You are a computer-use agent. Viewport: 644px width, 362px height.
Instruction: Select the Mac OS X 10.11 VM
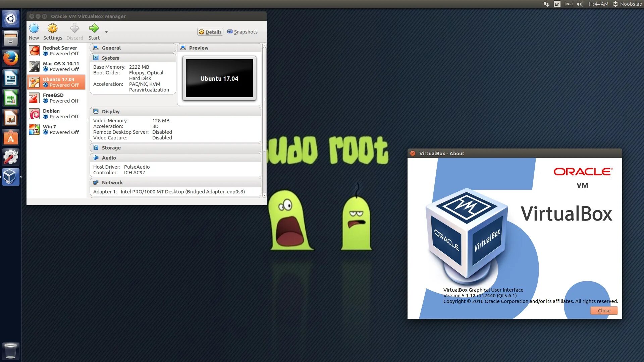click(56, 66)
